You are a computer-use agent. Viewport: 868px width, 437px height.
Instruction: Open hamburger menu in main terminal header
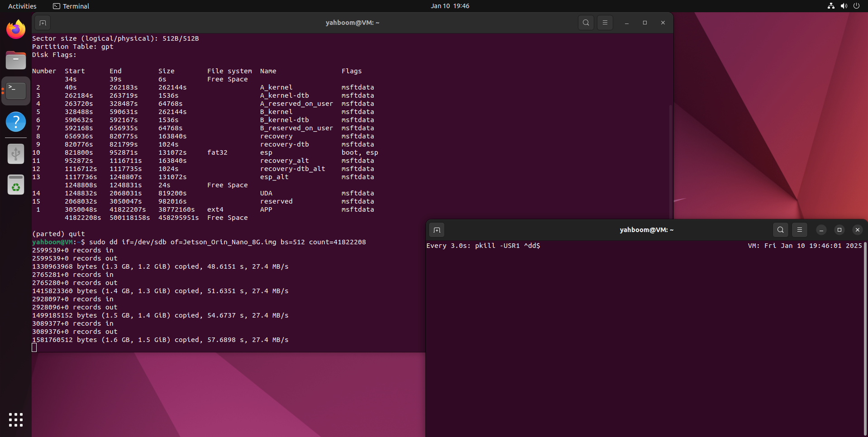pos(605,23)
